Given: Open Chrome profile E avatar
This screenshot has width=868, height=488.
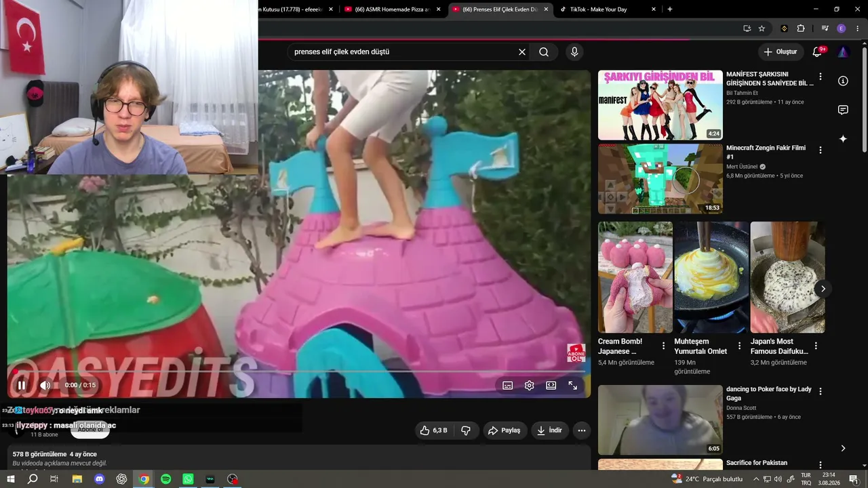Looking at the screenshot, I should 841,28.
